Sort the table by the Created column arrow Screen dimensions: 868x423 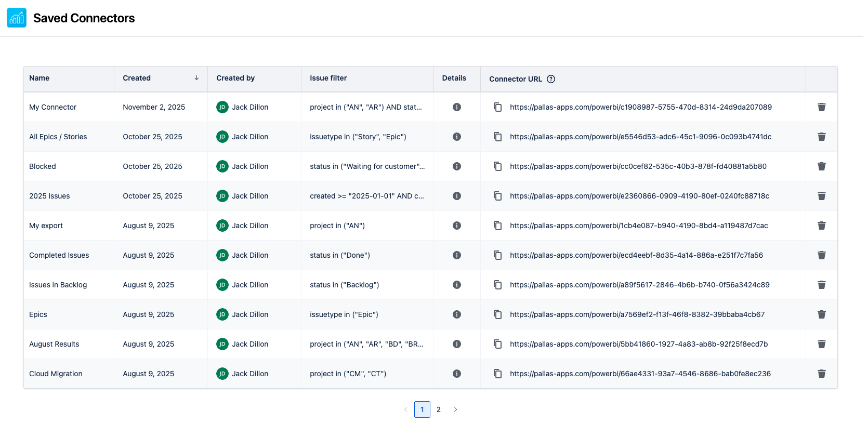(x=196, y=78)
